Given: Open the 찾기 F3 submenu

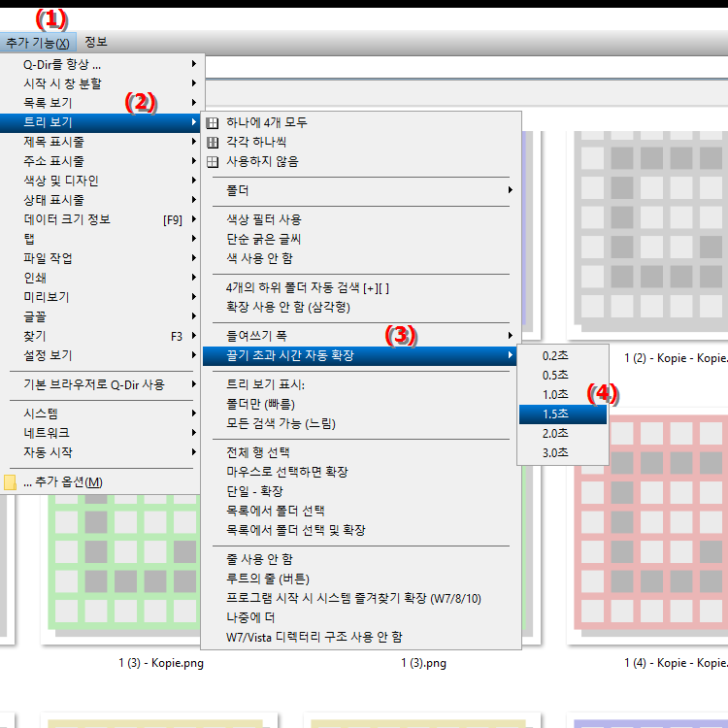Looking at the screenshot, I should [100, 336].
